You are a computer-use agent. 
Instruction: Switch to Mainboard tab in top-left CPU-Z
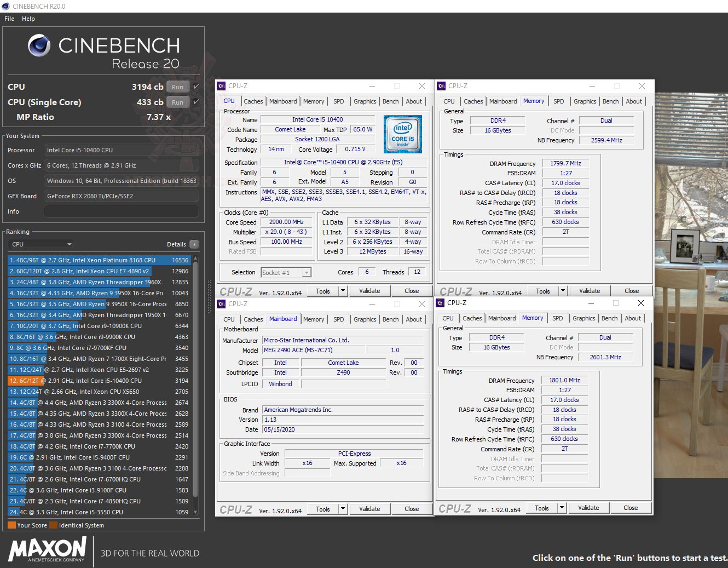283,101
